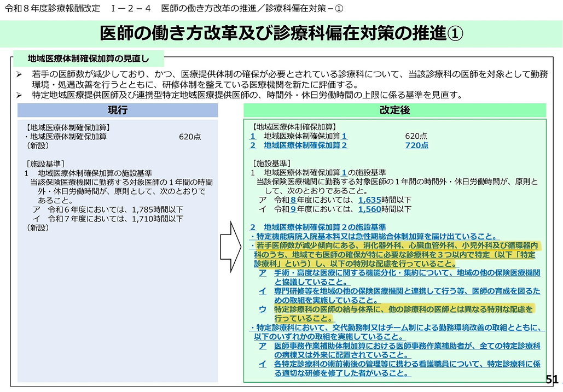Click the second bullet starting 特定地域医療提供医師及び連携型
This screenshot has height=392, width=563.
(x=239, y=95)
